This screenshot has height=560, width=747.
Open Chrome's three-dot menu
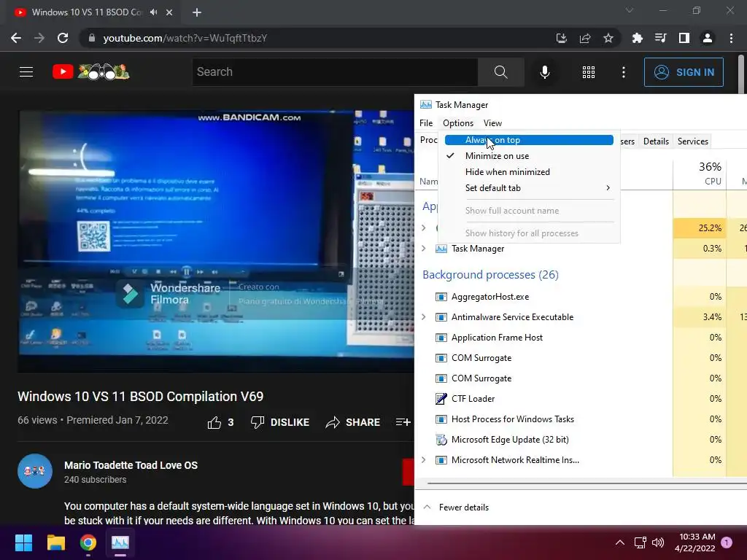(x=731, y=38)
